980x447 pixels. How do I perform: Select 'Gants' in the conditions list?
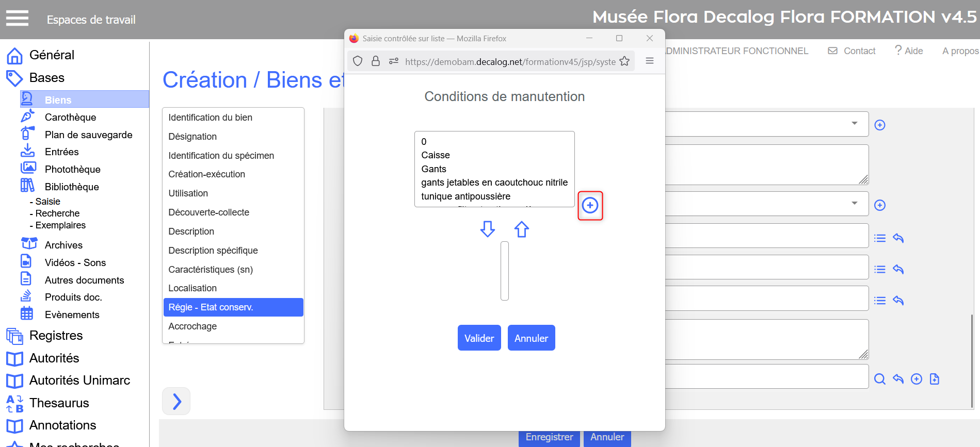click(x=433, y=169)
